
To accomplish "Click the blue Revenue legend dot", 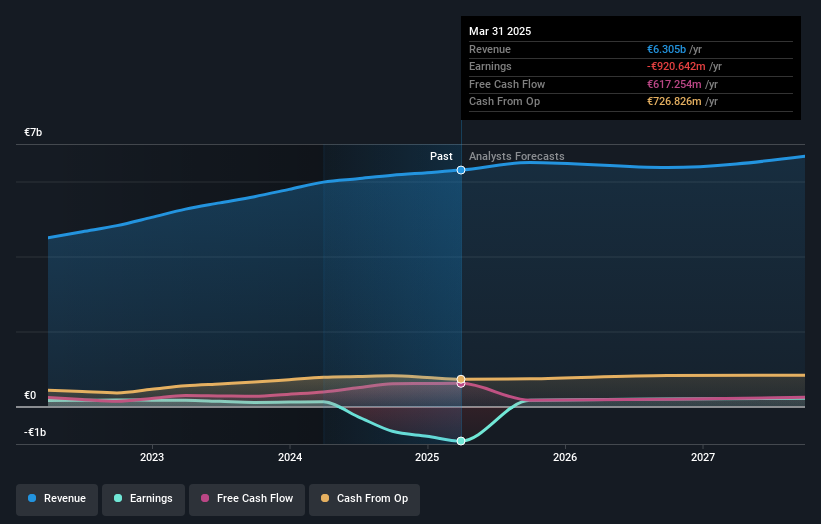I will point(32,498).
